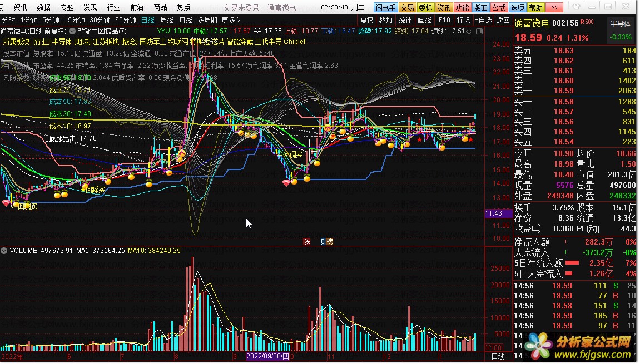Click the 5日大宗流入 red bar
The height and width of the screenshot is (364, 640).
coord(569,273)
